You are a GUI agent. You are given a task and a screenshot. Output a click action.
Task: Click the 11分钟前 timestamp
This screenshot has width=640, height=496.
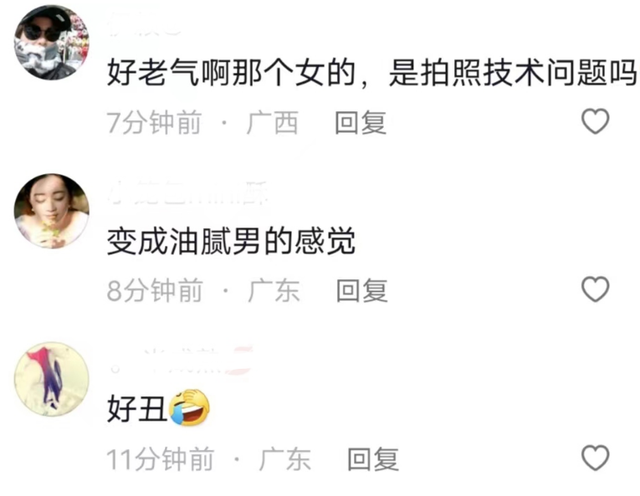point(160,459)
